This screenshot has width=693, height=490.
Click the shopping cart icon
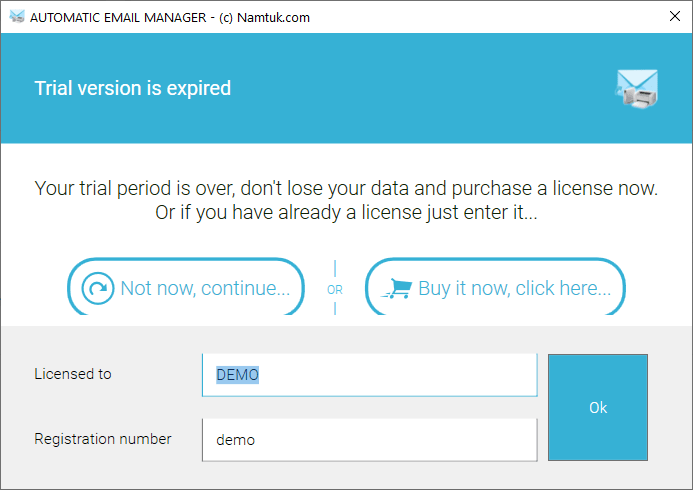(x=397, y=288)
